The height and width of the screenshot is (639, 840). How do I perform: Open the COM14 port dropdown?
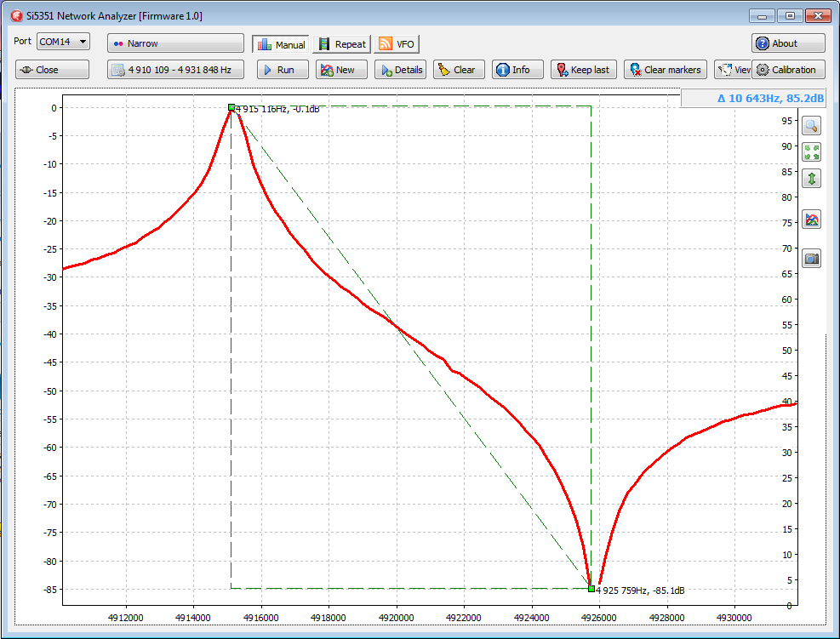coord(63,42)
